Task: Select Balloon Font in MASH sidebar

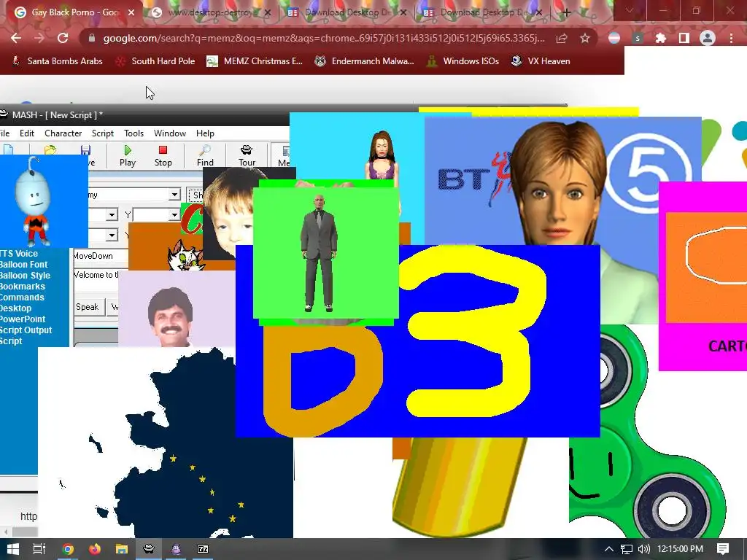Action: click(x=24, y=264)
